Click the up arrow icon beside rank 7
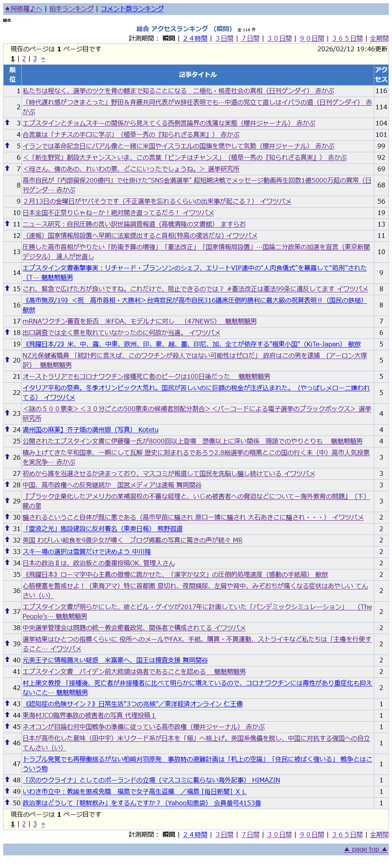 coord(7,168)
